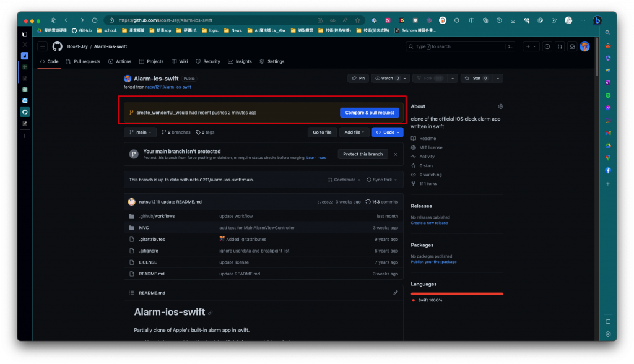Switch to the Code tab
Screen dimensions: 634x364
(x=49, y=61)
